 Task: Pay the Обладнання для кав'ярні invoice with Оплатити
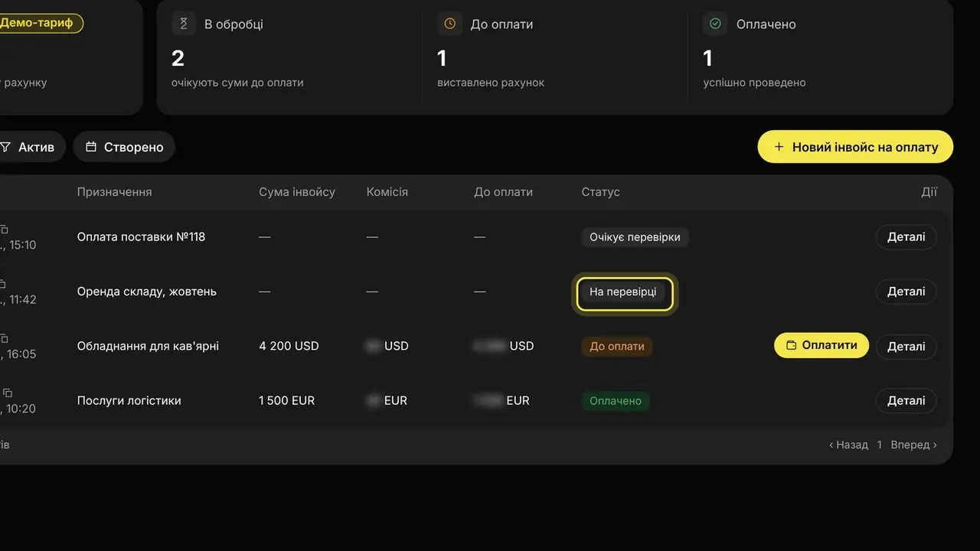822,345
